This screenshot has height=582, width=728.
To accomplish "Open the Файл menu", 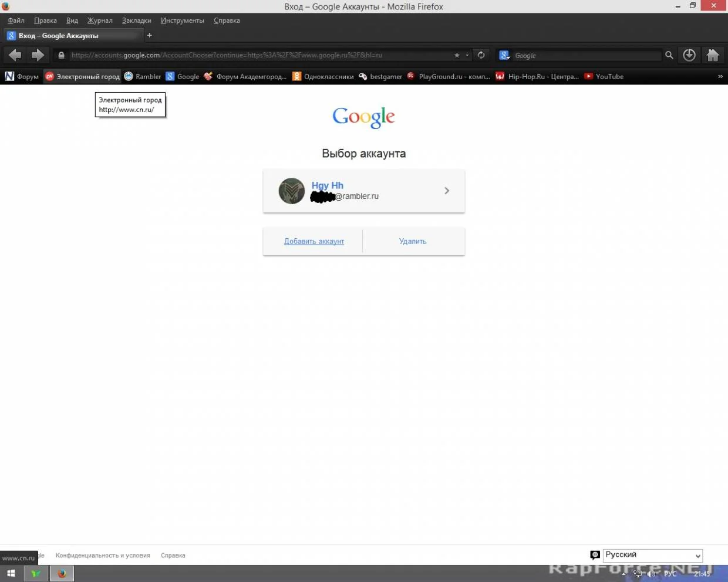I will (x=16, y=21).
